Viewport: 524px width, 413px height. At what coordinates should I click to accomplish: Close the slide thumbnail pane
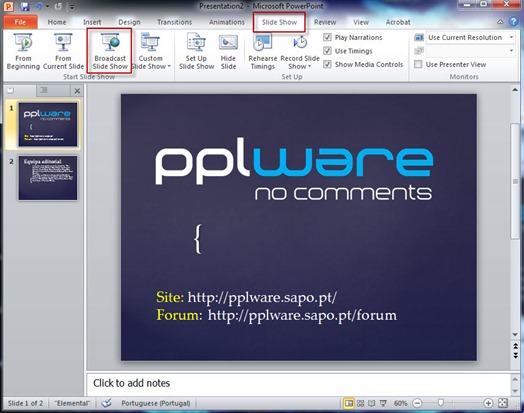[x=77, y=91]
